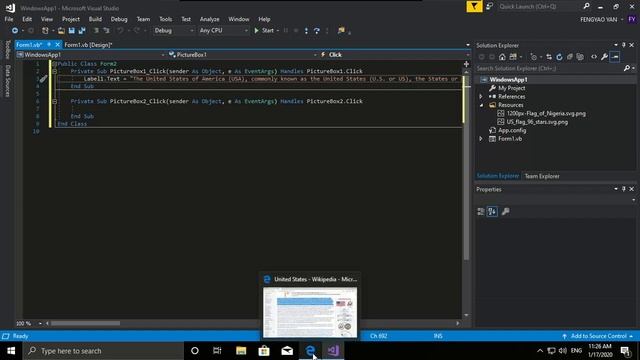The width and height of the screenshot is (640, 360).
Task: Click the Visual Studio taskbar icon
Action: click(x=333, y=351)
